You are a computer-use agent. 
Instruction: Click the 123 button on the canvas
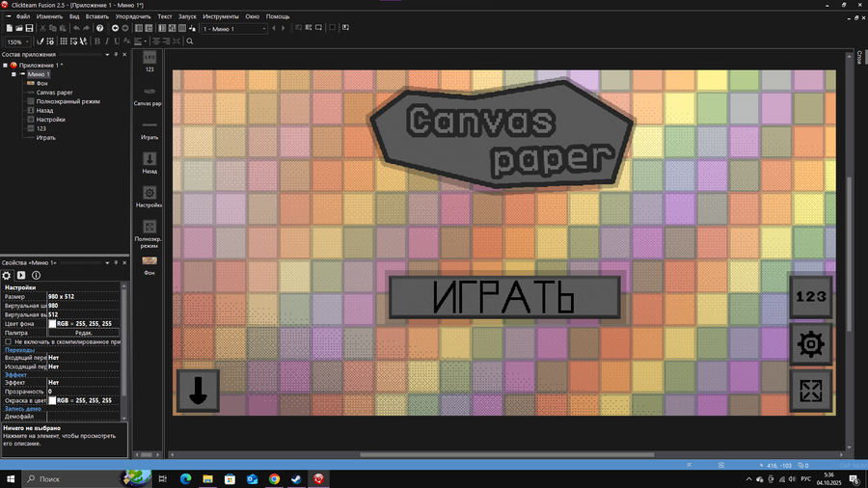pos(811,297)
